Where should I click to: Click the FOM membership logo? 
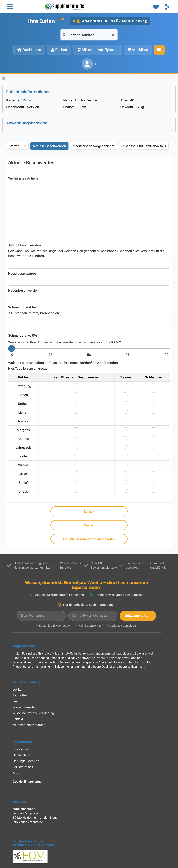[30, 856]
